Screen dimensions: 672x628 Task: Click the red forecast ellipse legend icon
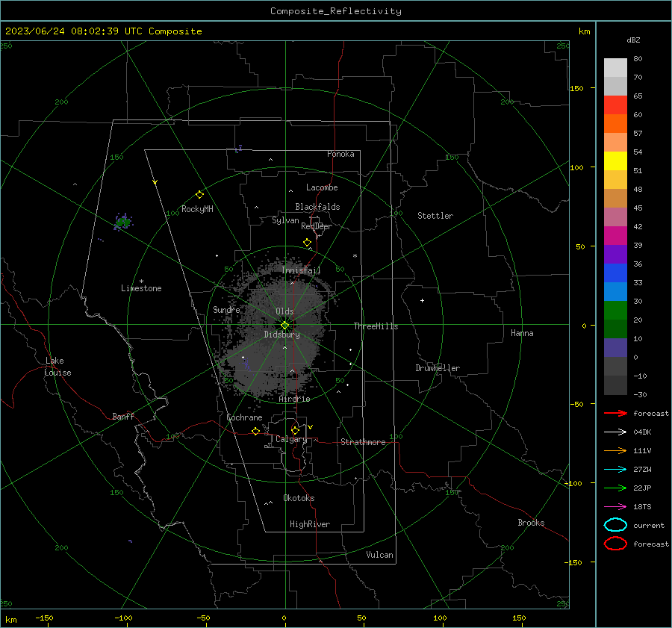[x=615, y=544]
